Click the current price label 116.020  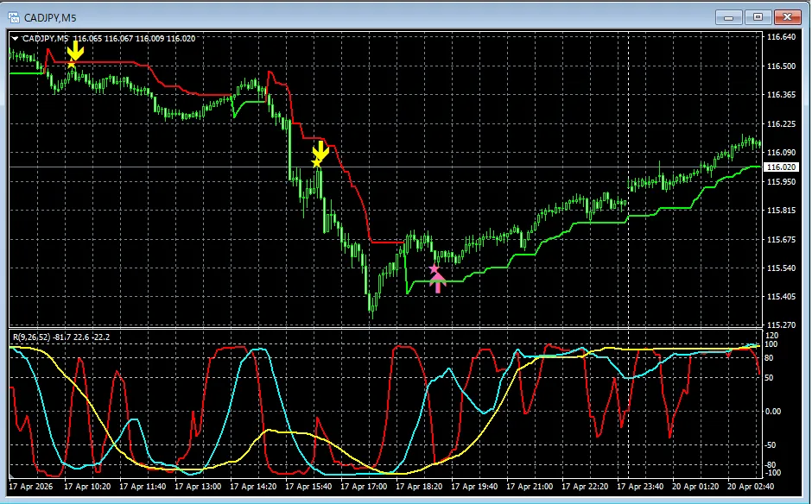coord(781,167)
